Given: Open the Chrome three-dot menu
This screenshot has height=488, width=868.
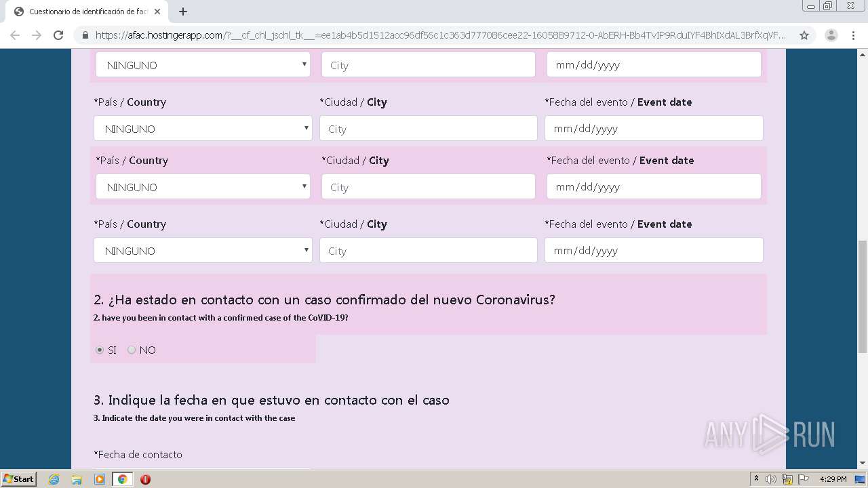Looking at the screenshot, I should coord(853,35).
